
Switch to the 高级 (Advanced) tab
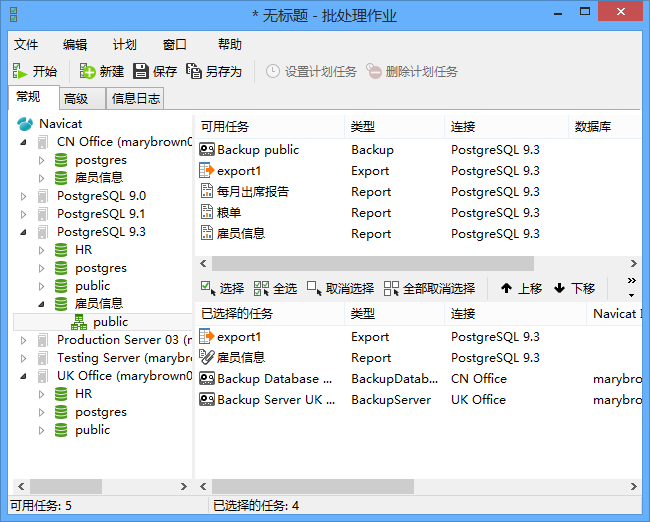tap(82, 99)
